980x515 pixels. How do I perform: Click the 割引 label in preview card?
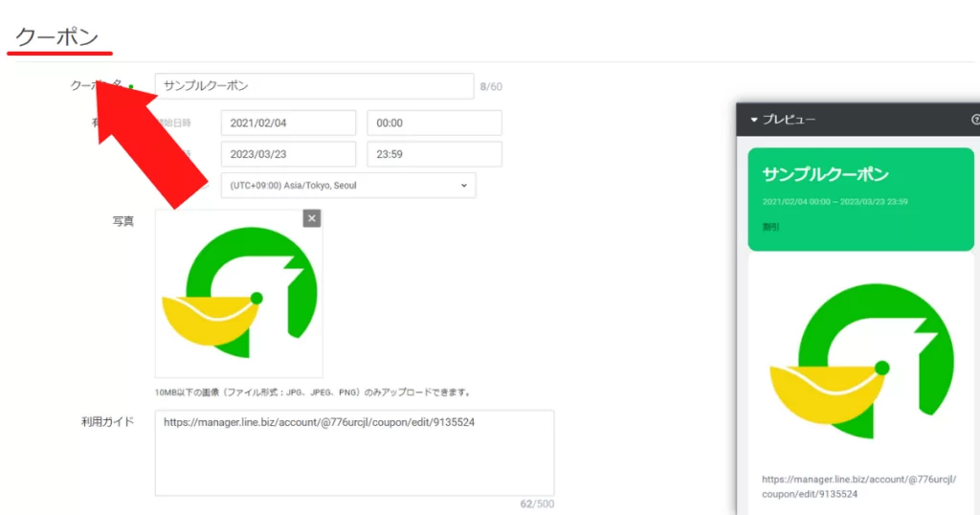tap(770, 228)
